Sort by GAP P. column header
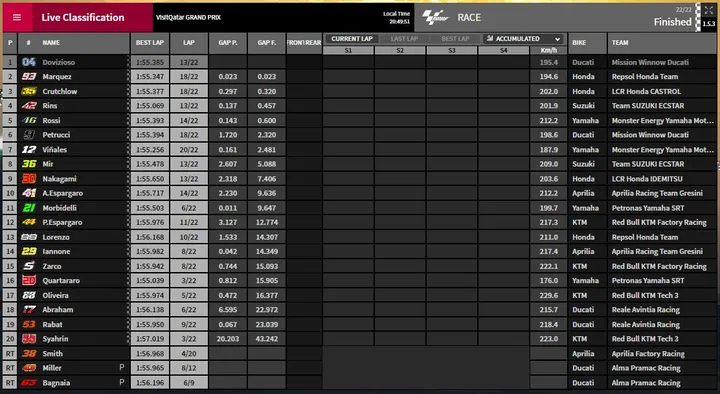 tap(228, 43)
